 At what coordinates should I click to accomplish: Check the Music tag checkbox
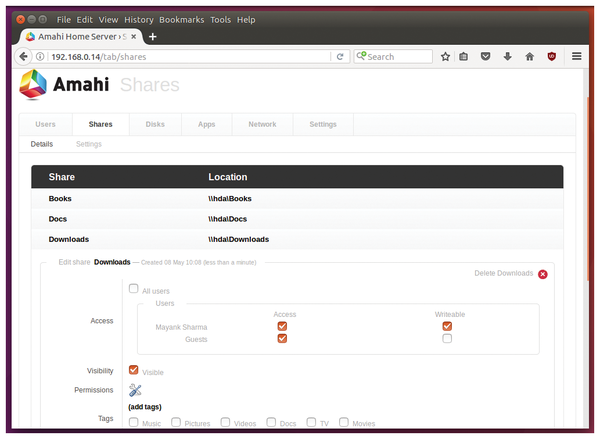(x=134, y=422)
